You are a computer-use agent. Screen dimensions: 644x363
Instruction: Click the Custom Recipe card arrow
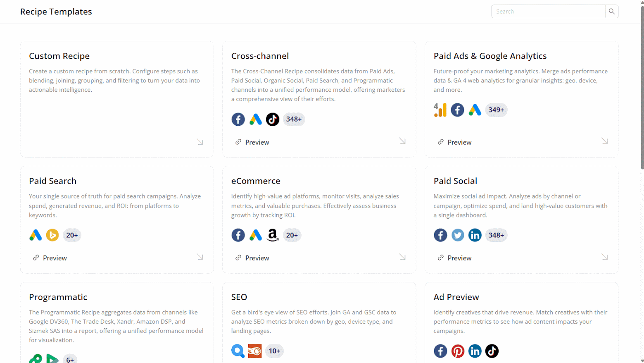click(x=200, y=142)
